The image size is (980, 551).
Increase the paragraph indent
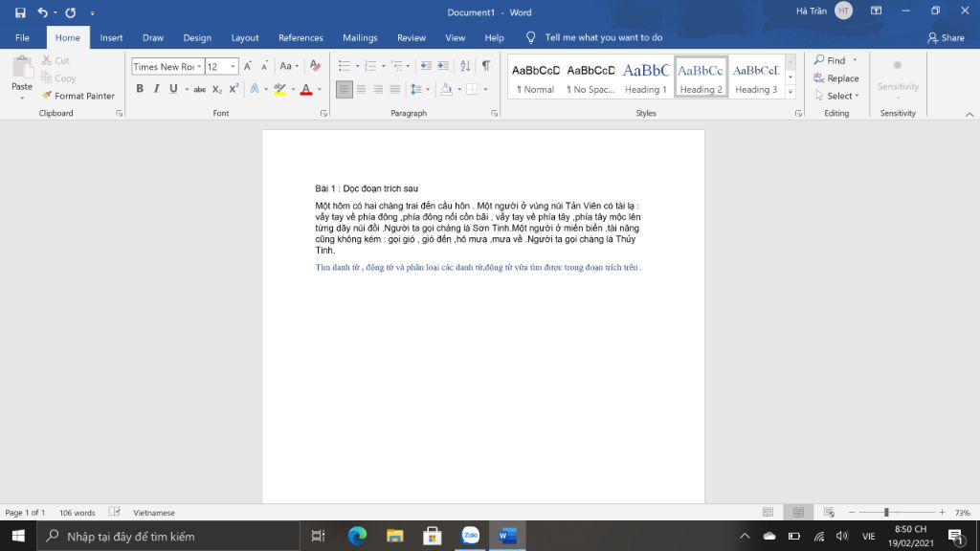(x=443, y=66)
